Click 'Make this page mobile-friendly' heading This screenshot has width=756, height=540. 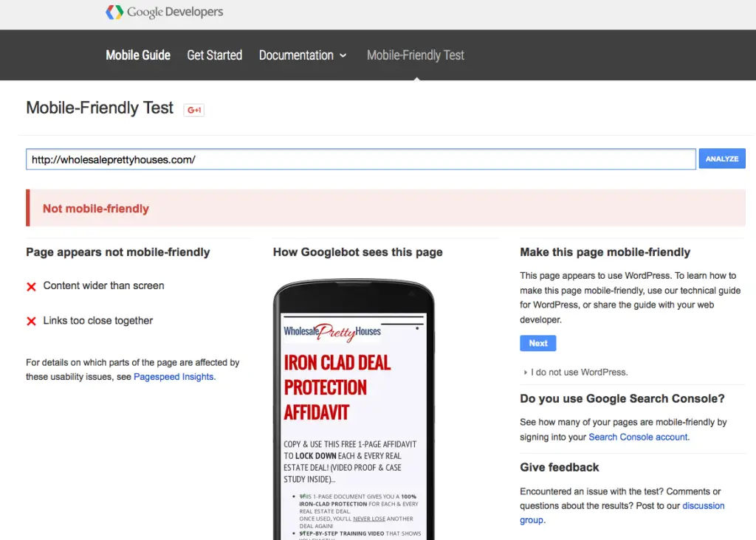click(x=605, y=252)
